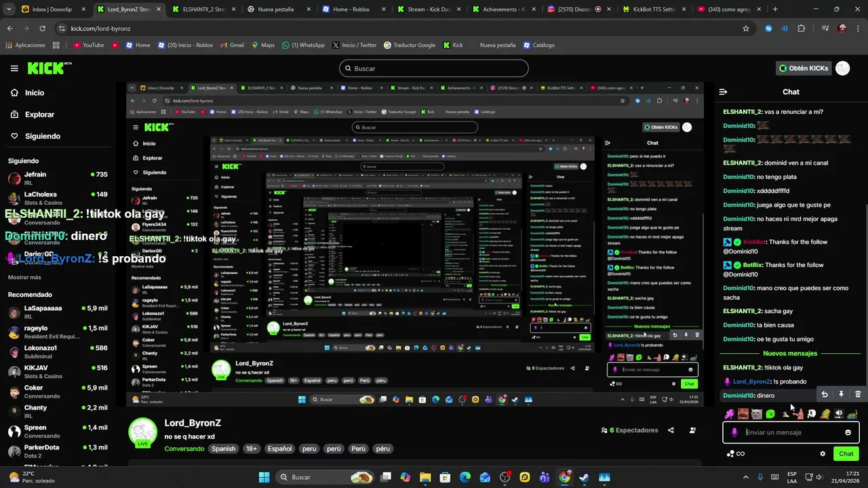The width and height of the screenshot is (868, 488).
Task: Select the Spanish tag
Action: tap(223, 449)
